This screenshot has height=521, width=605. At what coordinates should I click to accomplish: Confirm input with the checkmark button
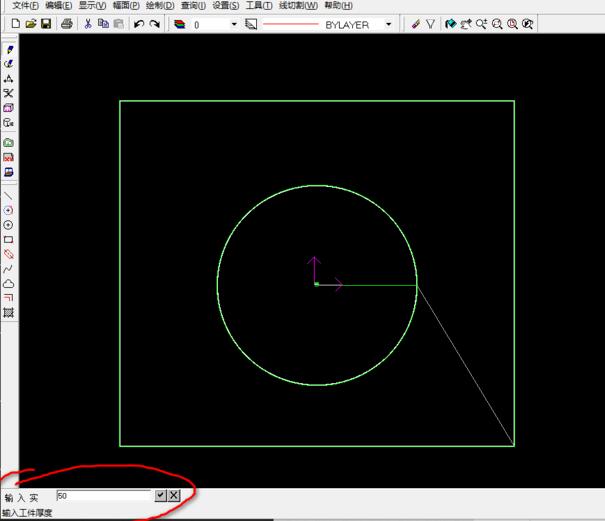click(x=160, y=495)
